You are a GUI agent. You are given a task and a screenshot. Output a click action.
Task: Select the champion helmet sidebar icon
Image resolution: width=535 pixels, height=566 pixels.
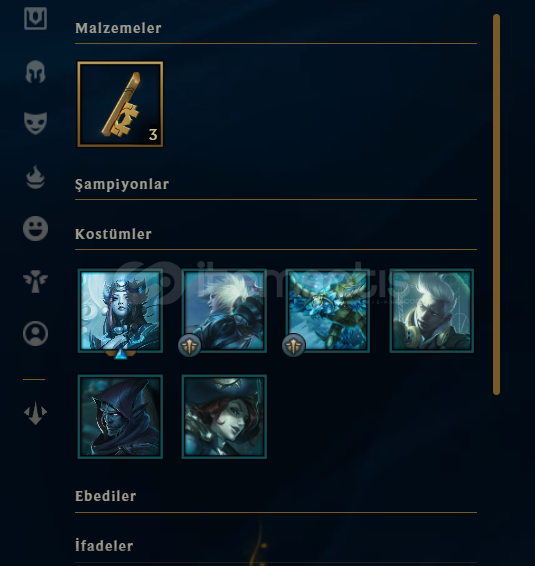tap(35, 71)
